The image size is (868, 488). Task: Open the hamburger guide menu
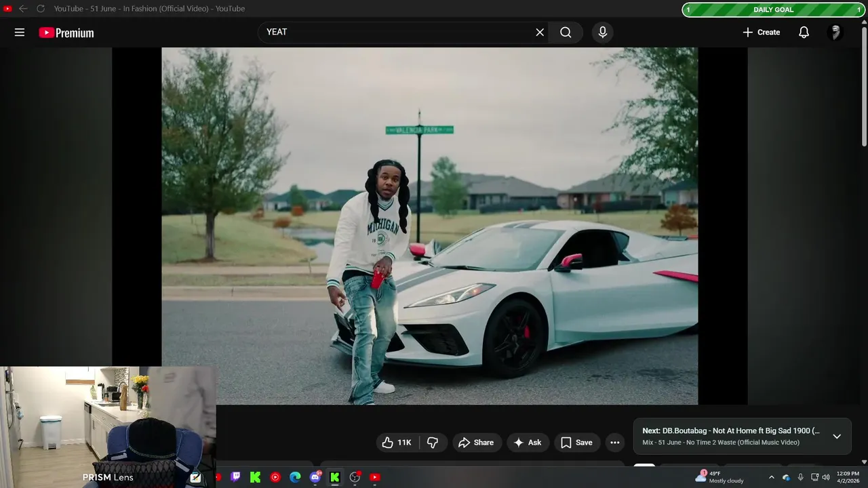20,33
